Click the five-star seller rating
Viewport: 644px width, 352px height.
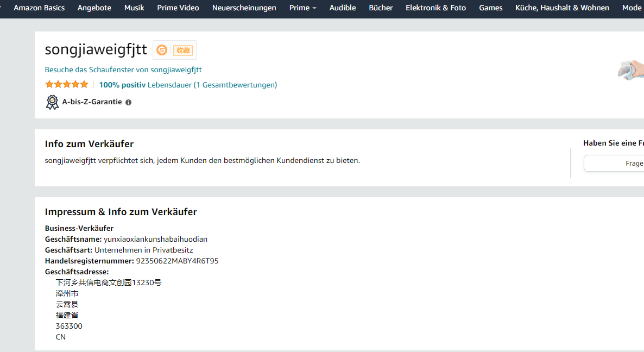pyautogui.click(x=67, y=85)
